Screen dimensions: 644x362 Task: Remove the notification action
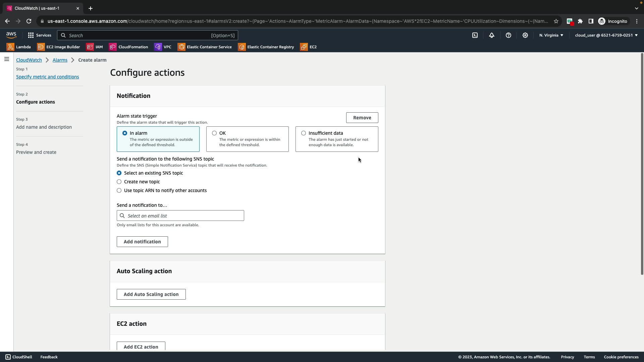(362, 118)
